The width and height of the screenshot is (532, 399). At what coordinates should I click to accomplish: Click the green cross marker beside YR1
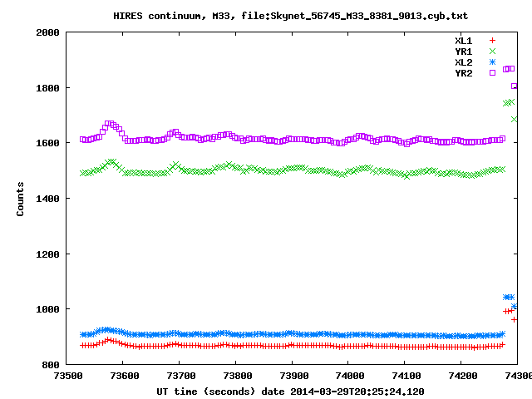point(492,52)
